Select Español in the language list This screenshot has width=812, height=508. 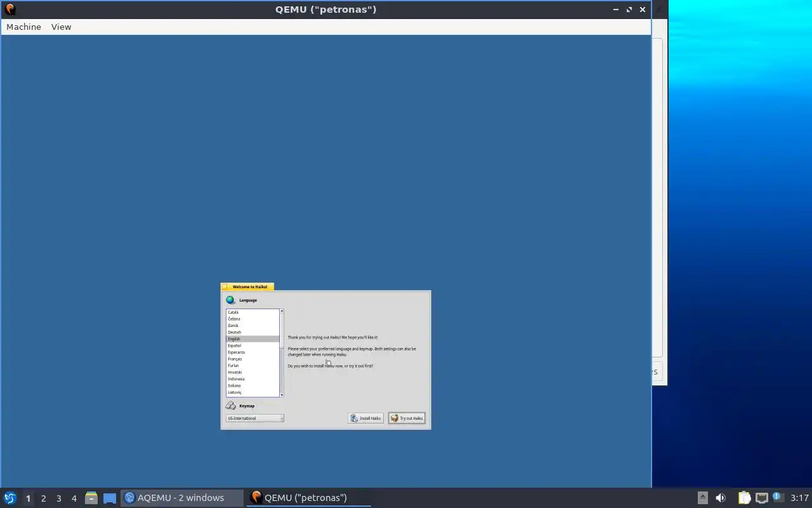click(x=252, y=345)
